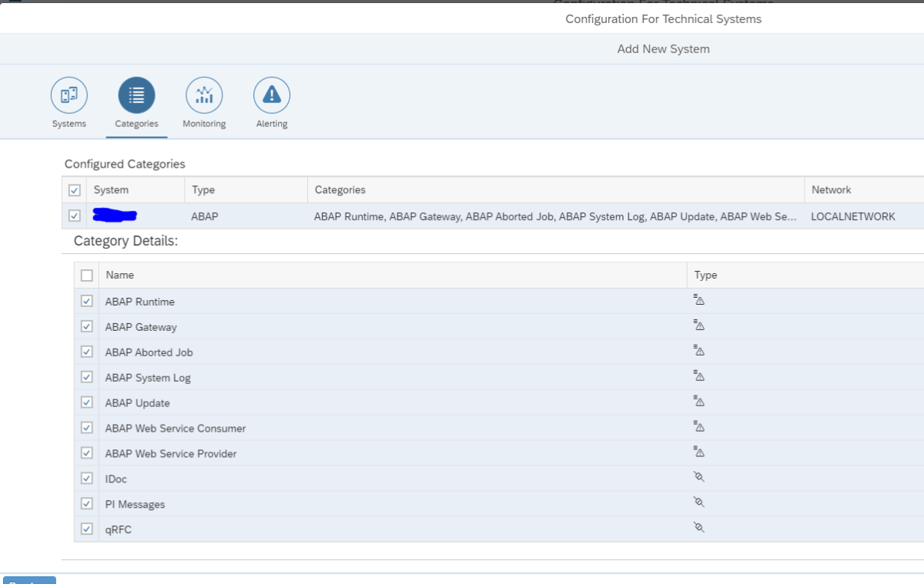
Task: Click the connector type icon in IDoc row
Action: 698,477
